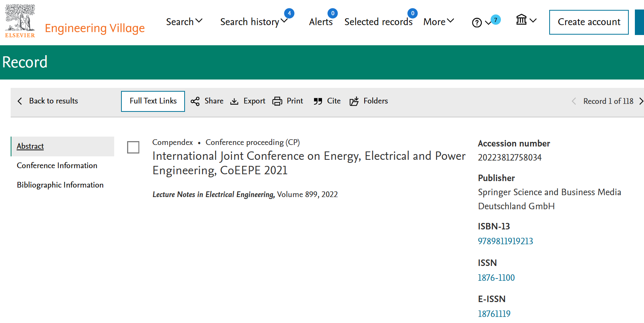The width and height of the screenshot is (644, 323).
Task: Expand the Search history dropdown
Action: tap(253, 22)
